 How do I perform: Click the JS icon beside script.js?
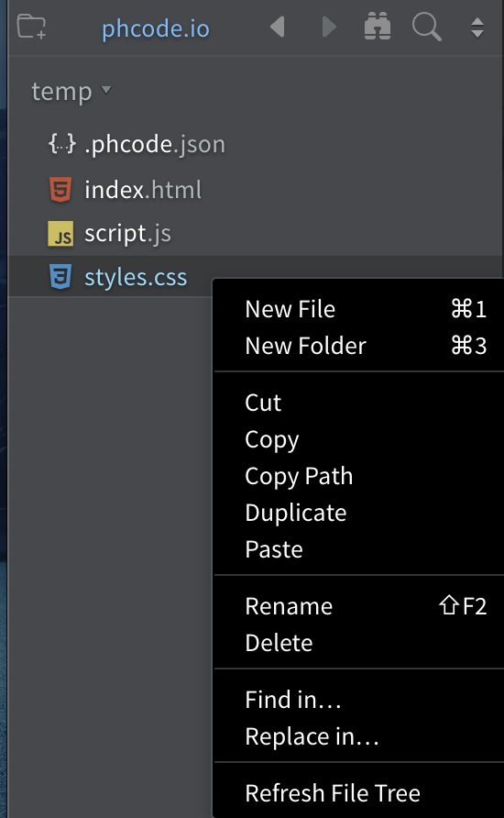(x=60, y=233)
